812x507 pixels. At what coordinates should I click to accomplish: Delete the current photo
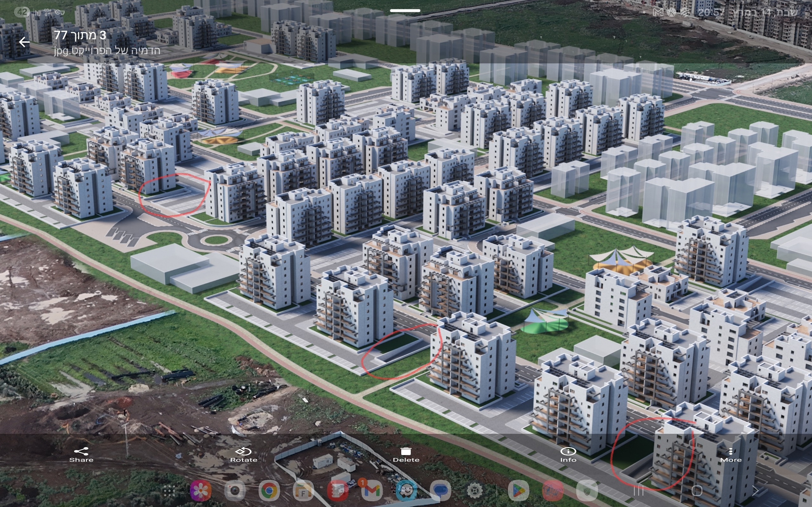point(406,454)
